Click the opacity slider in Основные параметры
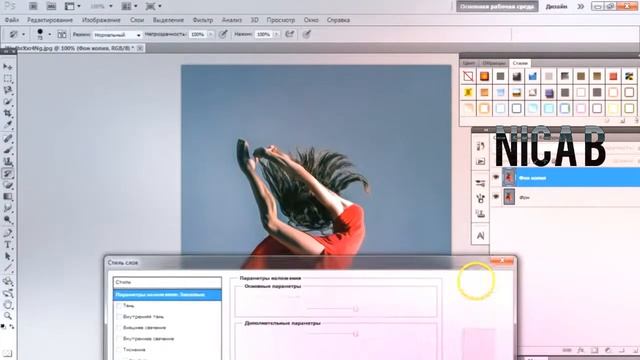640x360 pixels. [356, 309]
